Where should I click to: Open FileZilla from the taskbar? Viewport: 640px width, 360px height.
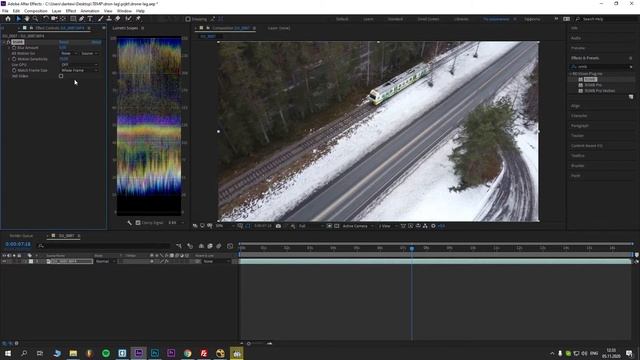(204, 353)
